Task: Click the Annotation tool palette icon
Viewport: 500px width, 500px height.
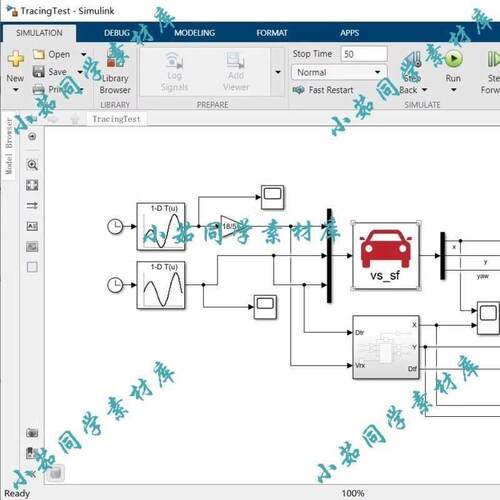Action: [x=32, y=226]
